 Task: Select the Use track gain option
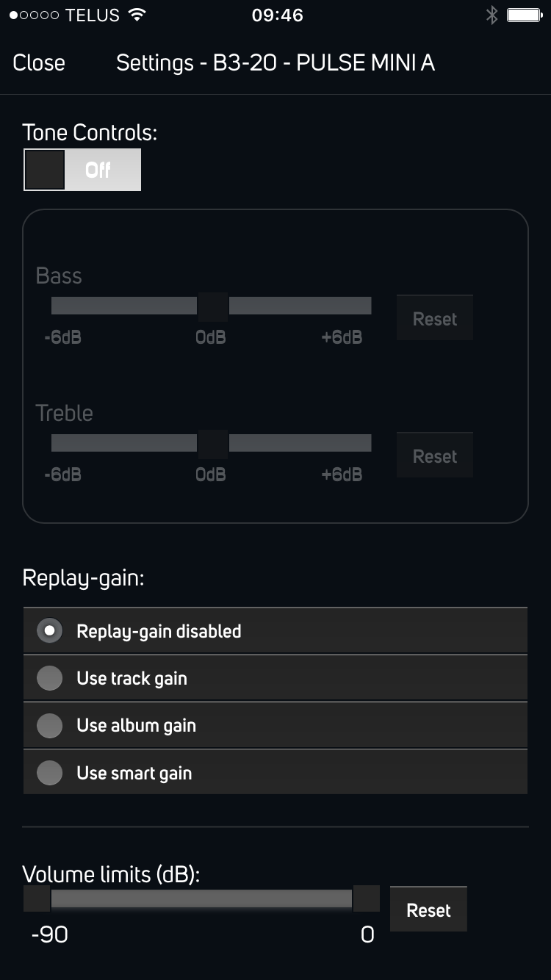click(x=50, y=678)
